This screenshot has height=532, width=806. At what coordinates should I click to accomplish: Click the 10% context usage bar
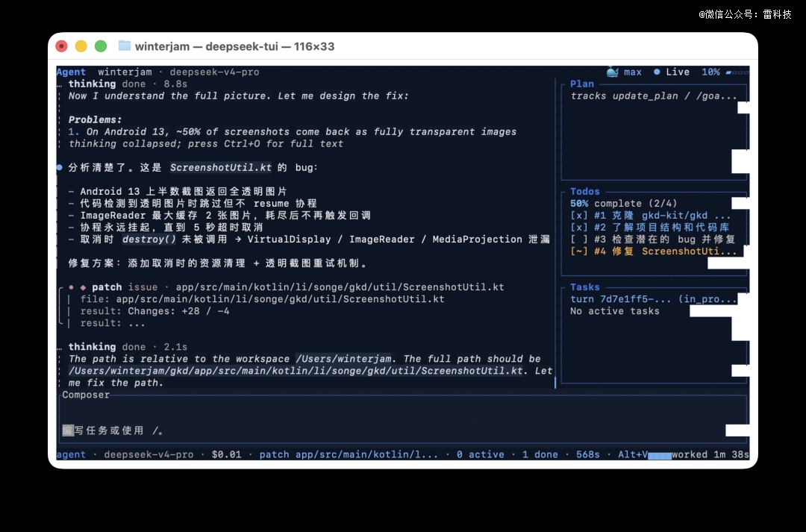click(737, 72)
